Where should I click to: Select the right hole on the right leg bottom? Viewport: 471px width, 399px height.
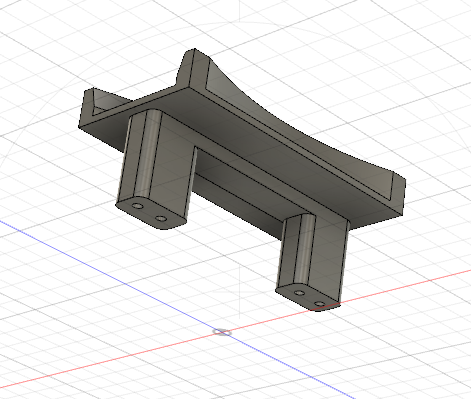[319, 304]
